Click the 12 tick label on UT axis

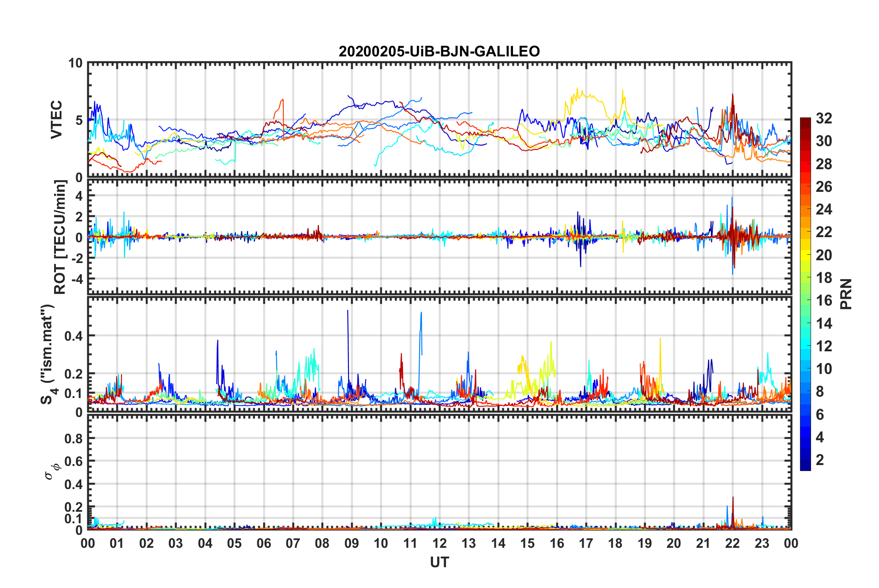tap(439, 543)
